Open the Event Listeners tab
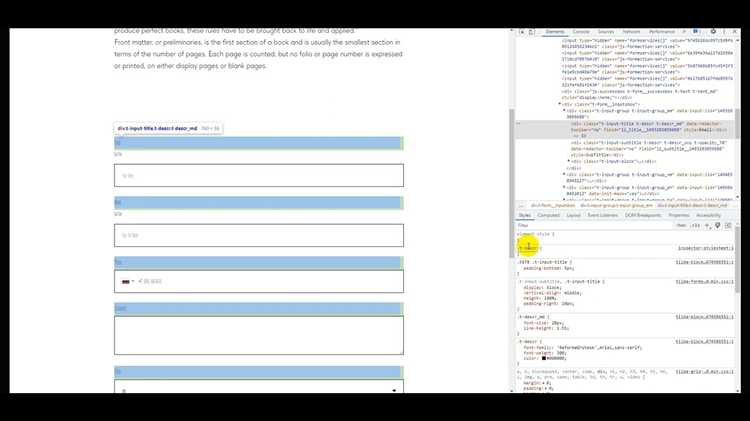 pos(602,215)
